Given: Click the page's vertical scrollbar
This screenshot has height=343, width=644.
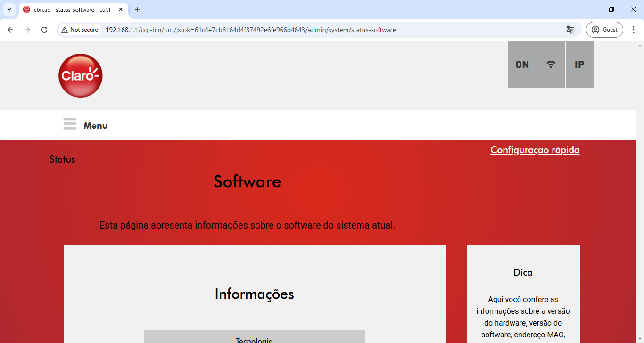Looking at the screenshot, I should point(640,188).
